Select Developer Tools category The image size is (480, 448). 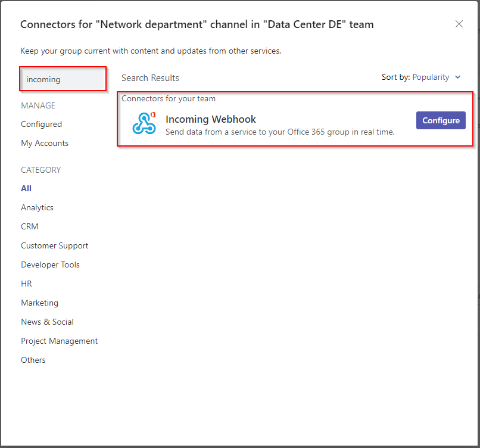coord(50,265)
